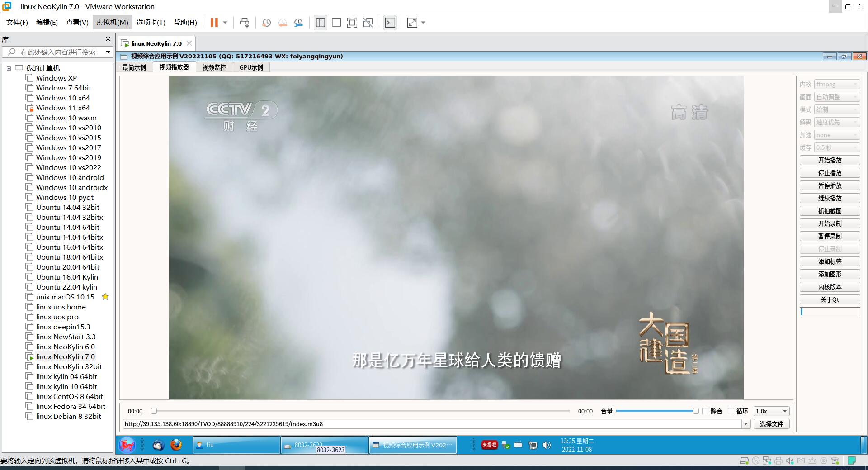Click the Unity mode icon
The height and width of the screenshot is (470, 868).
(368, 23)
